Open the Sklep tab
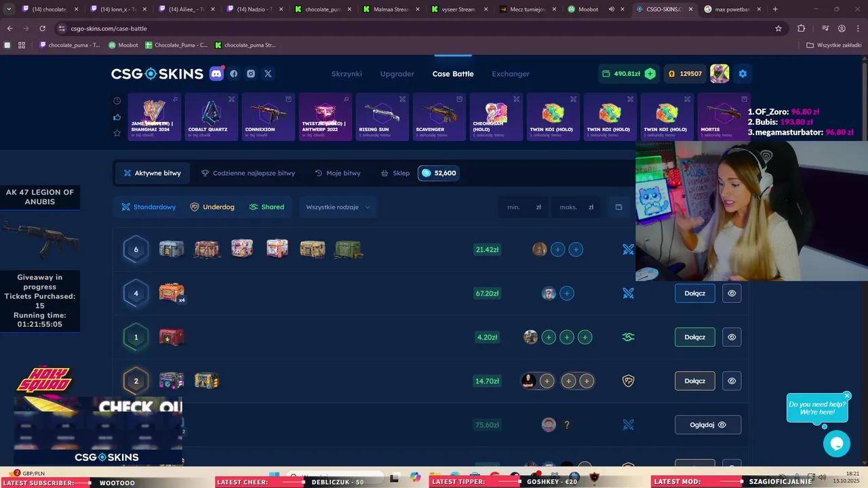Image resolution: width=868 pixels, height=488 pixels. (395, 173)
